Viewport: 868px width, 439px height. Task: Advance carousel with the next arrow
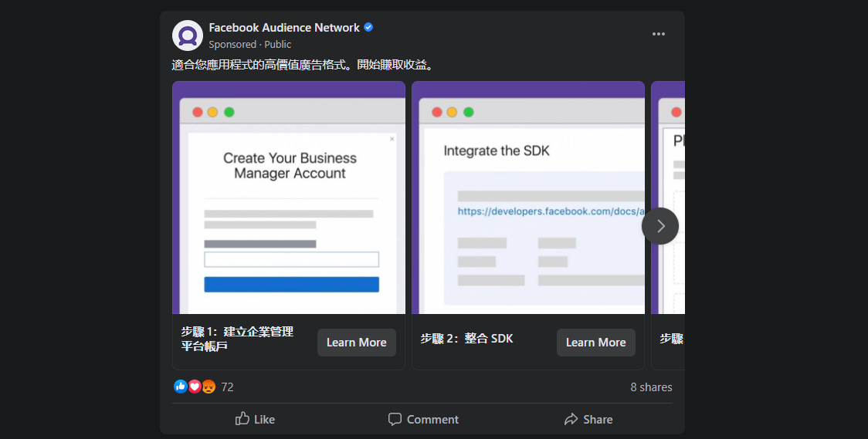point(659,225)
